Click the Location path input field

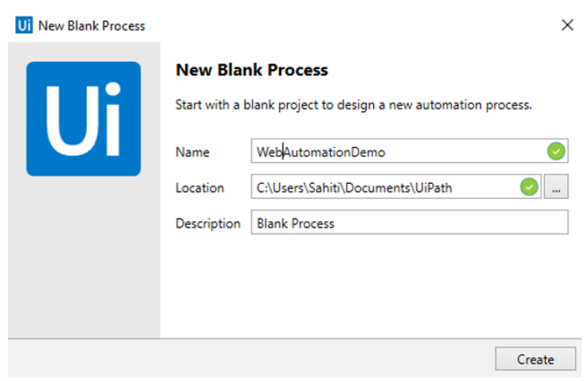pos(396,187)
